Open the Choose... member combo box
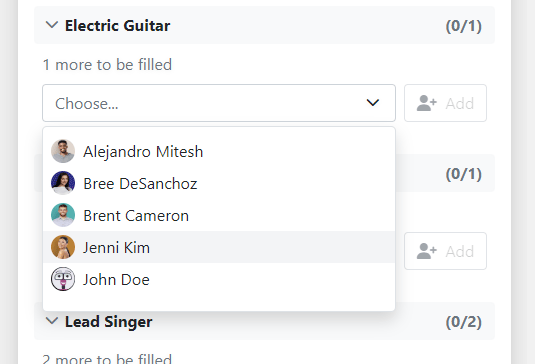Image resolution: width=535 pixels, height=364 pixels. [x=219, y=103]
